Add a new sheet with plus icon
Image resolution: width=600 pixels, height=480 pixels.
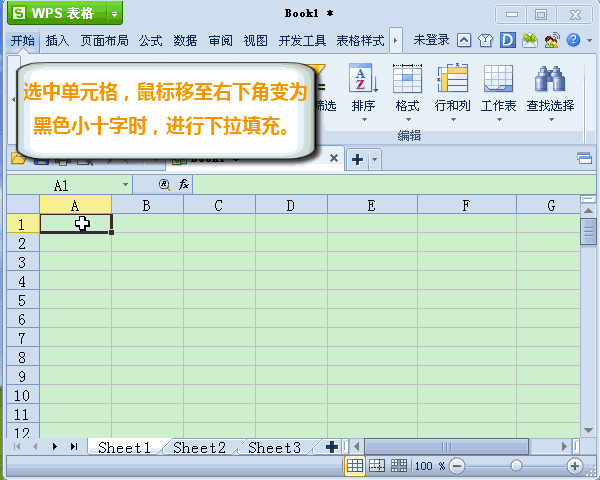pyautogui.click(x=331, y=447)
